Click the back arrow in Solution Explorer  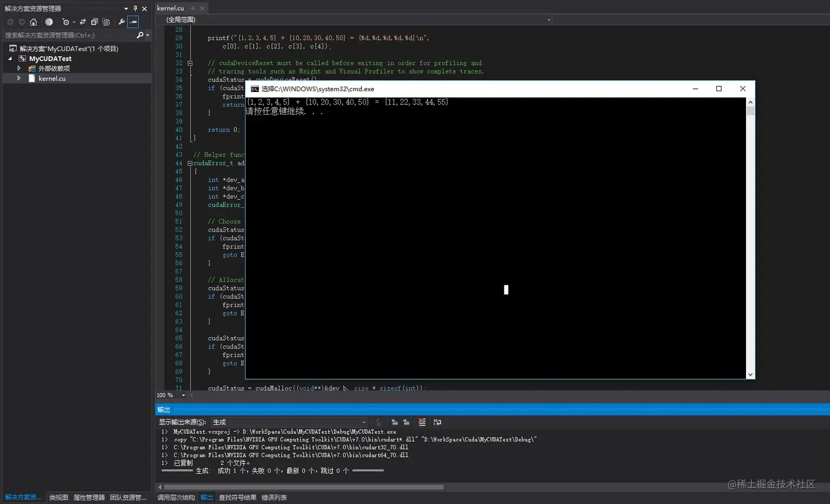point(10,22)
